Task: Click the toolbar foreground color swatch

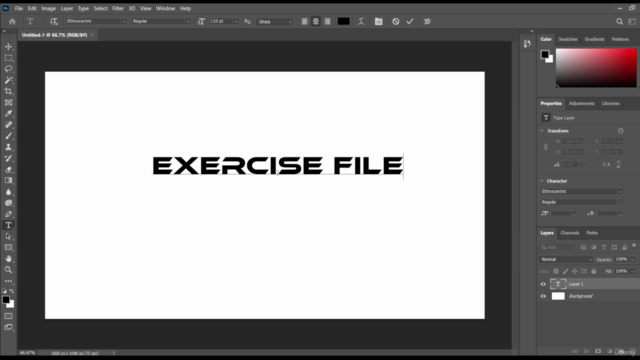Action: click(6, 300)
